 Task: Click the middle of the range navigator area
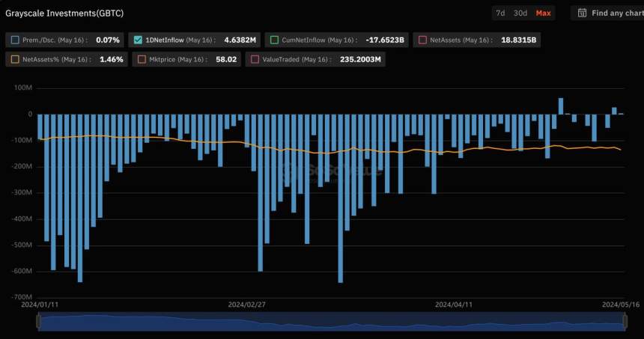pos(332,321)
